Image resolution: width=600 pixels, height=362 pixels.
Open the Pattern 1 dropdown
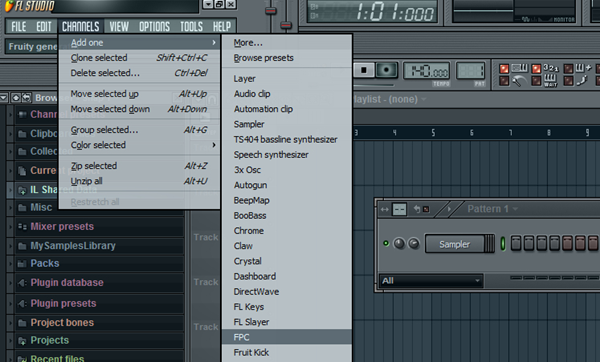(x=492, y=209)
